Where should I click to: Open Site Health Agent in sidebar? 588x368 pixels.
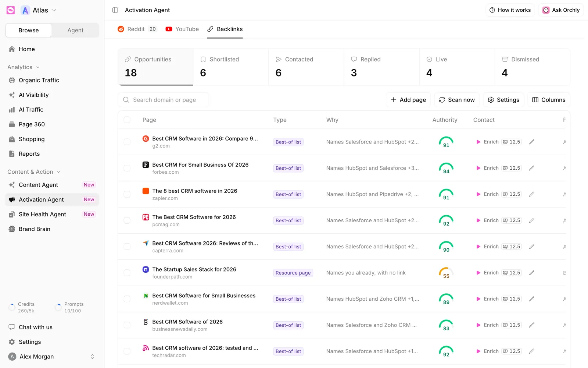tap(52, 214)
